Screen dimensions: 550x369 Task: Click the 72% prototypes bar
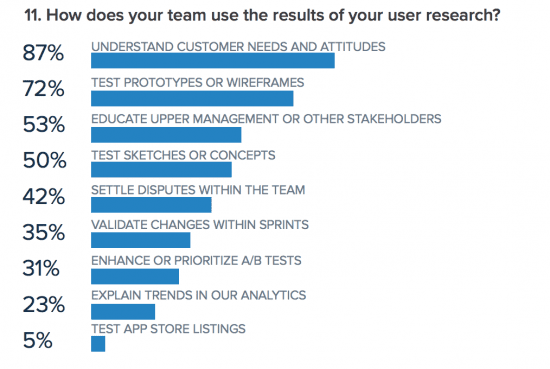(192, 99)
